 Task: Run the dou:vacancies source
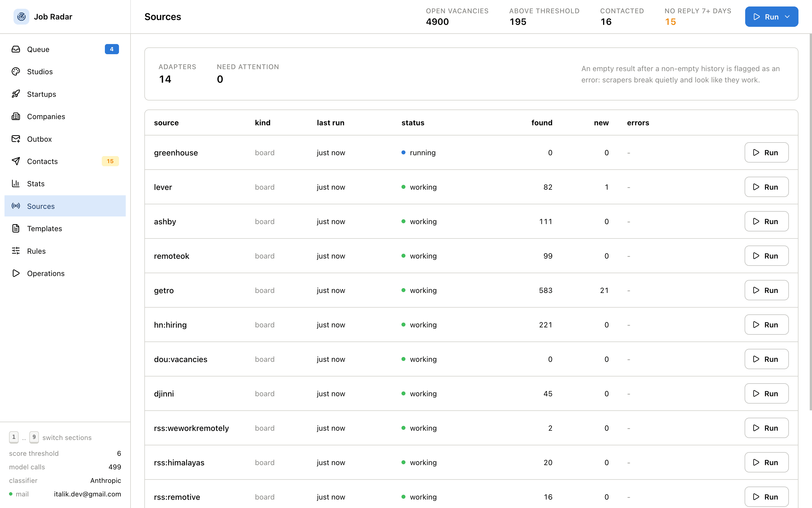(766, 359)
